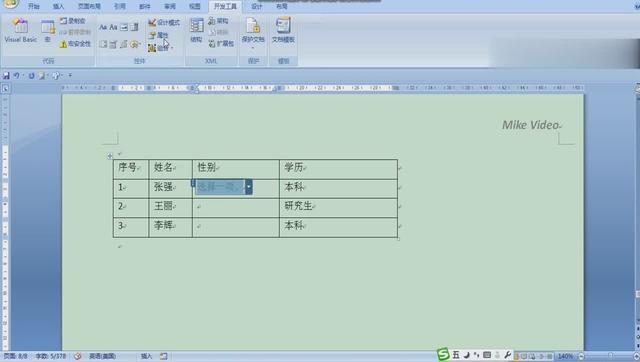
Task: Click the page number status indicator
Action: click(x=16, y=356)
